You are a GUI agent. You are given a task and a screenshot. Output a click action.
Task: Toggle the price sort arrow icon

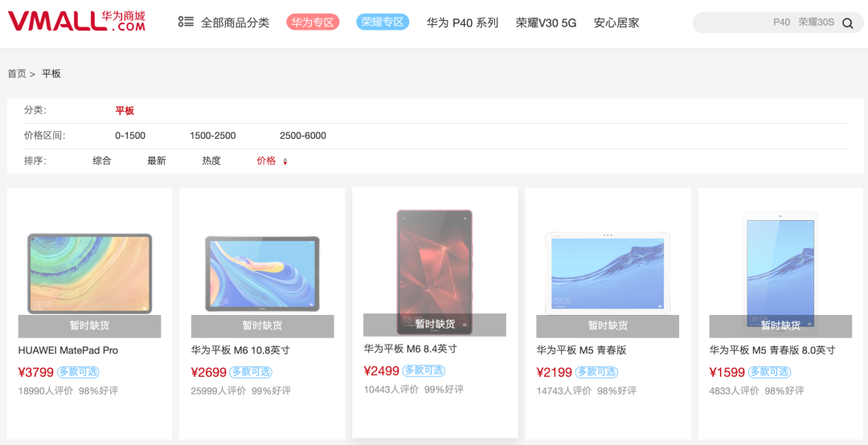coord(285,161)
